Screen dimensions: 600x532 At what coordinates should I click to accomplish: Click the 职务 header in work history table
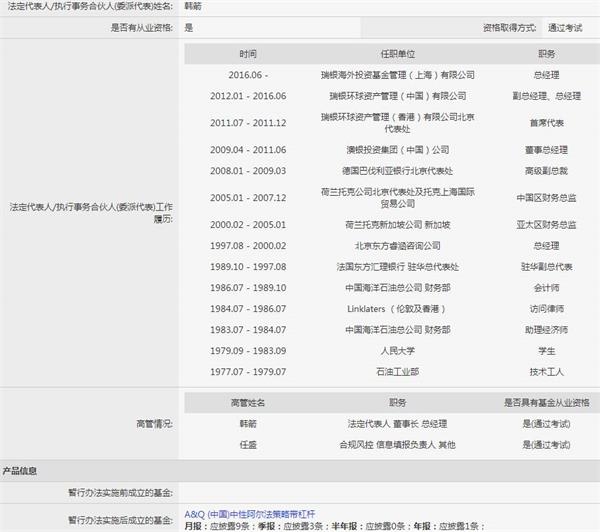546,53
